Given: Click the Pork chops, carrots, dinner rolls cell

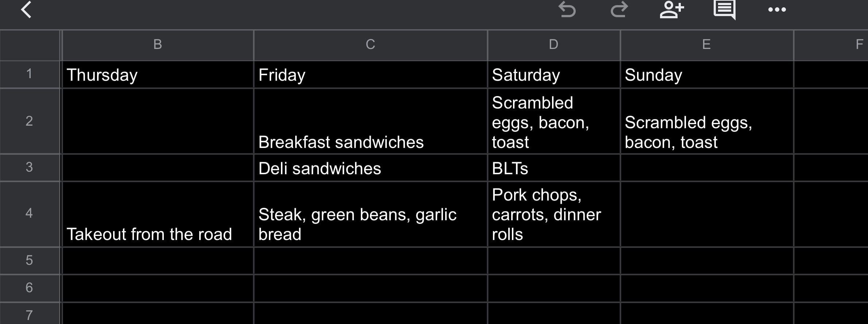Looking at the screenshot, I should [x=553, y=214].
